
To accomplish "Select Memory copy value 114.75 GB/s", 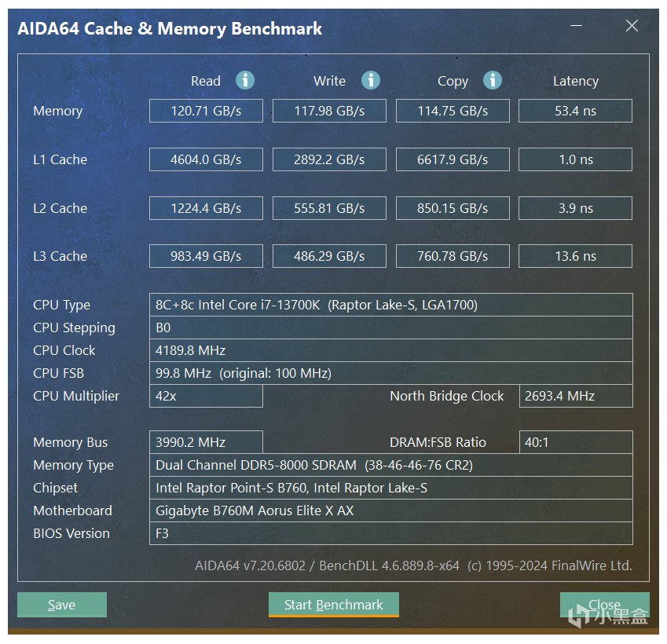I will click(453, 111).
